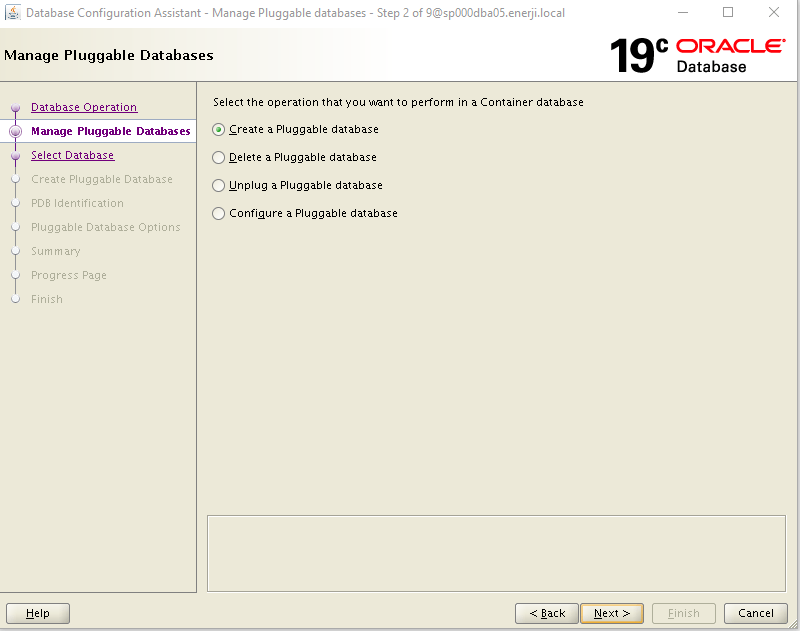800x631 pixels.
Task: Click the Select Database step bullet icon
Action: (16, 156)
